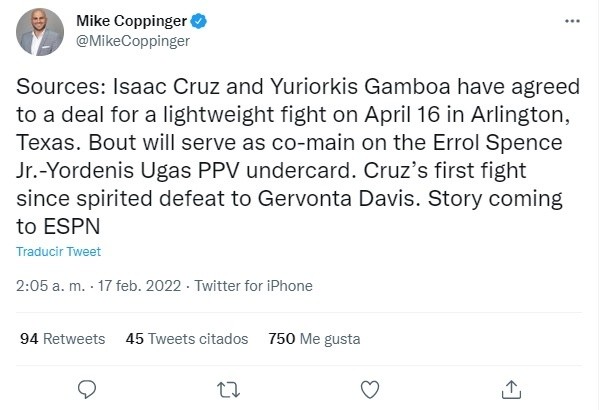The width and height of the screenshot is (600, 410).
Task: Click the blue verified badge
Action: coord(201,20)
